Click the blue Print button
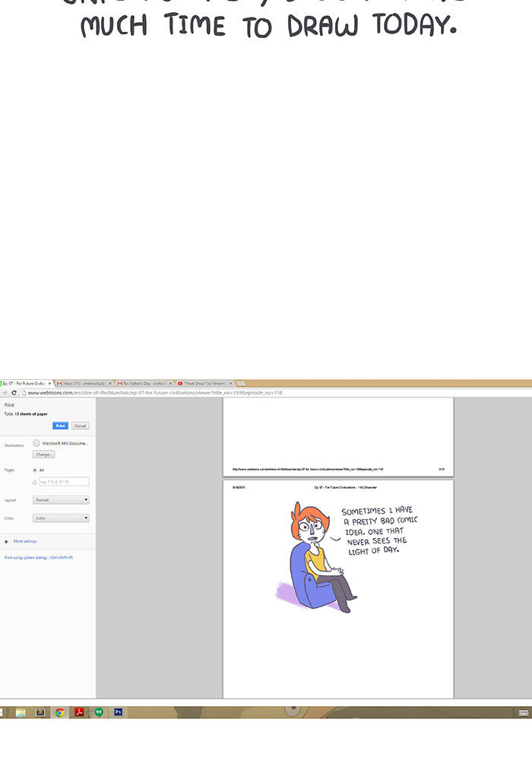Screen dimensions: 532x760 point(61,426)
